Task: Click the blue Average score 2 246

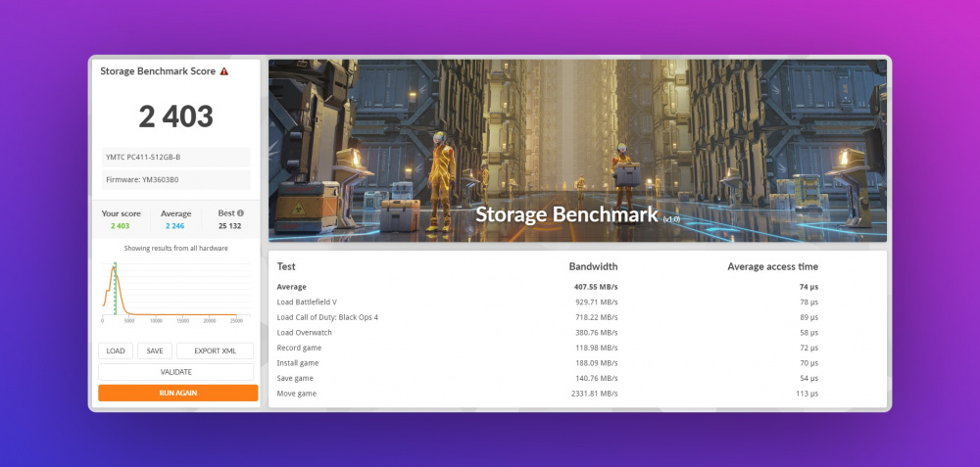Action: point(175,226)
